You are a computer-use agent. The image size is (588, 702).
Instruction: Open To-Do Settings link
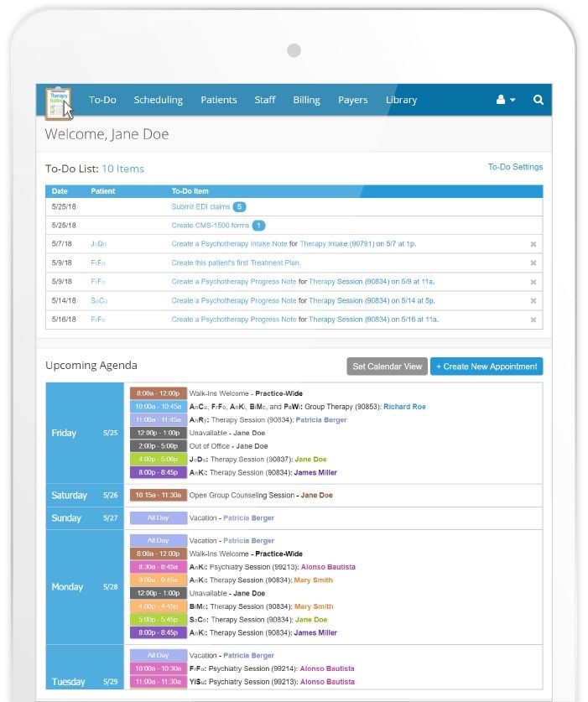click(x=515, y=167)
